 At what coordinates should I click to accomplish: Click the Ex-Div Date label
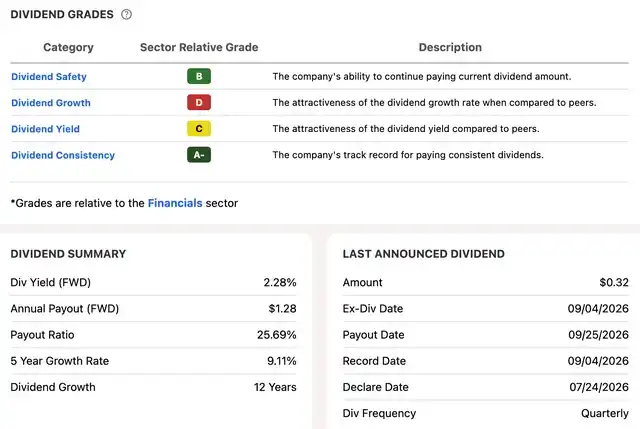coord(373,309)
